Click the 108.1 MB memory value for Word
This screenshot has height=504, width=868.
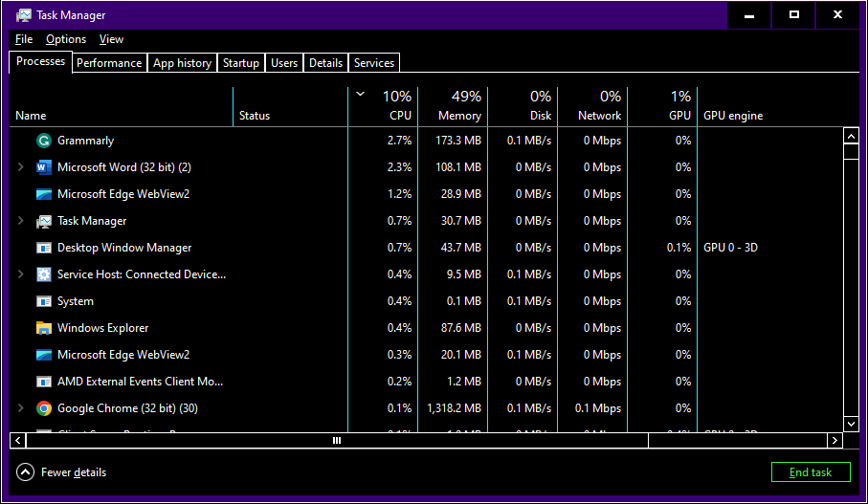[458, 167]
